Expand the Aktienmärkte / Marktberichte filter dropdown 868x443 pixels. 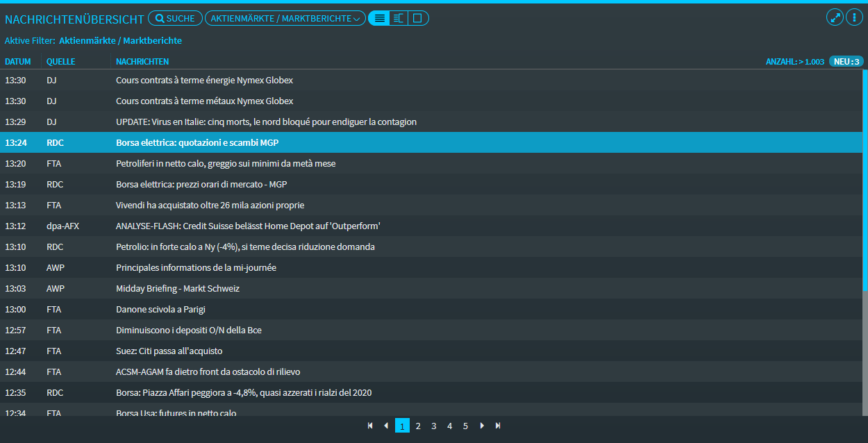[285, 19]
